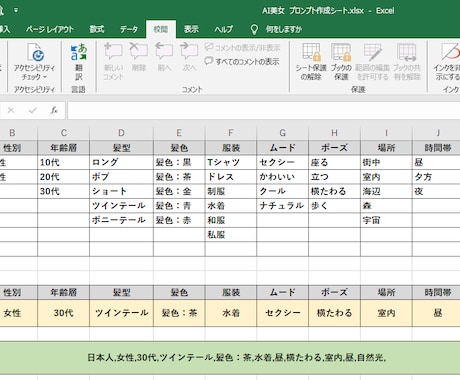Go to next comment (次へ)
The image size is (460, 380).
[x=189, y=57]
